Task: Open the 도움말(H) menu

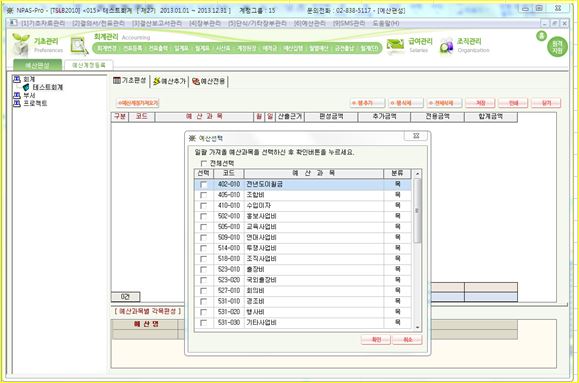Action: [x=386, y=23]
